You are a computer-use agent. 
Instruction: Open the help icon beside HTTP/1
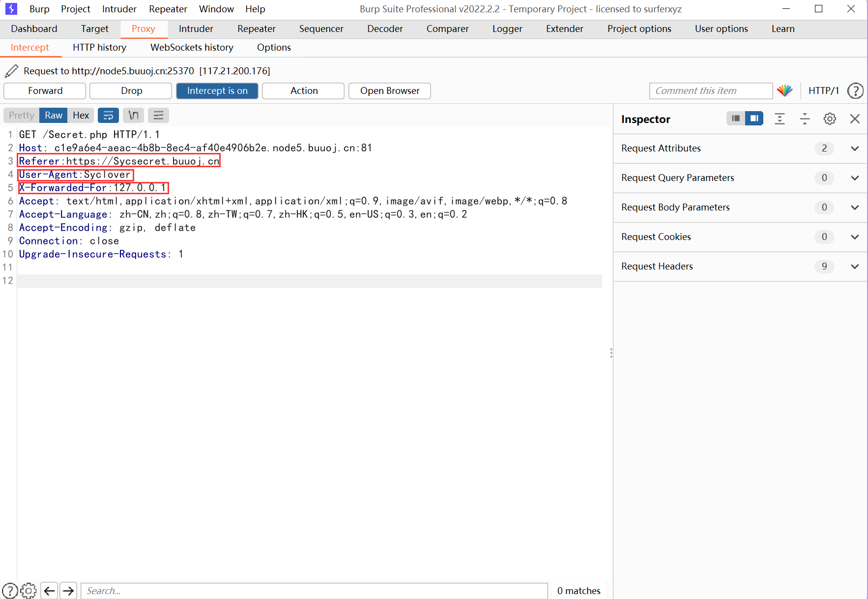coord(855,91)
